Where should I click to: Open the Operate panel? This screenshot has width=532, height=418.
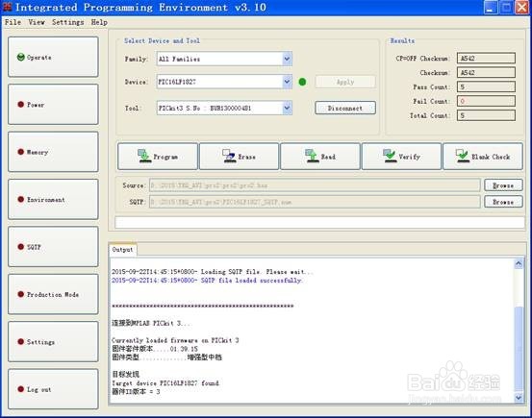click(x=53, y=57)
